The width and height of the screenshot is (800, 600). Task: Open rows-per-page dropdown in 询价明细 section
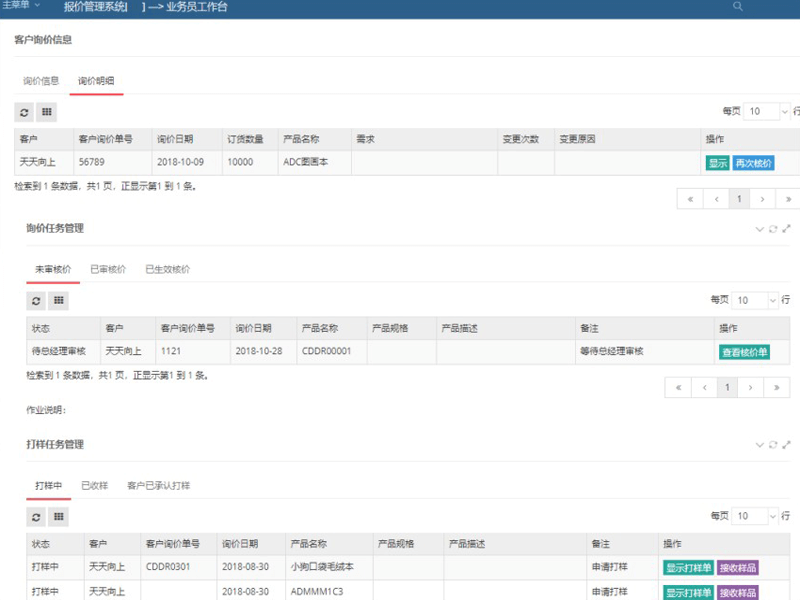767,111
